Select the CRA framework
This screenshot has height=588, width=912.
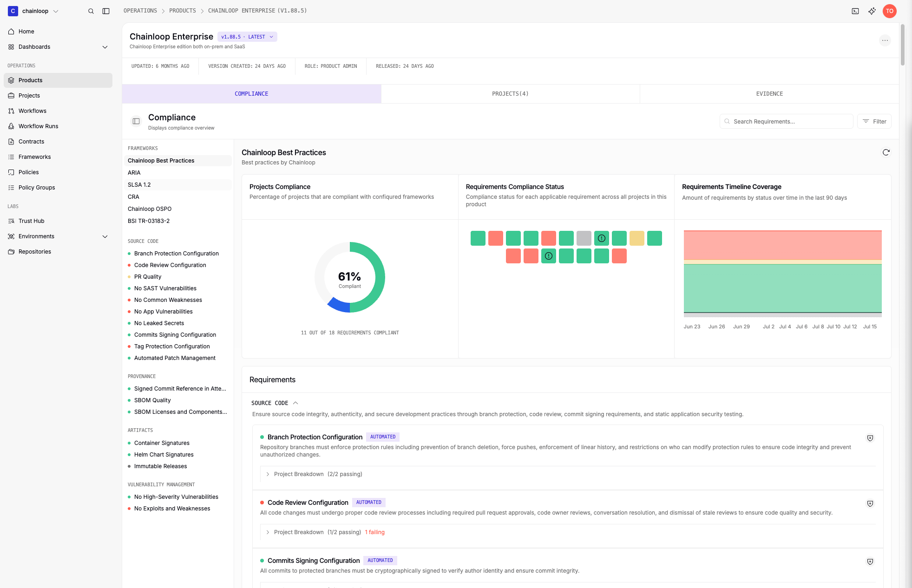click(x=177, y=197)
